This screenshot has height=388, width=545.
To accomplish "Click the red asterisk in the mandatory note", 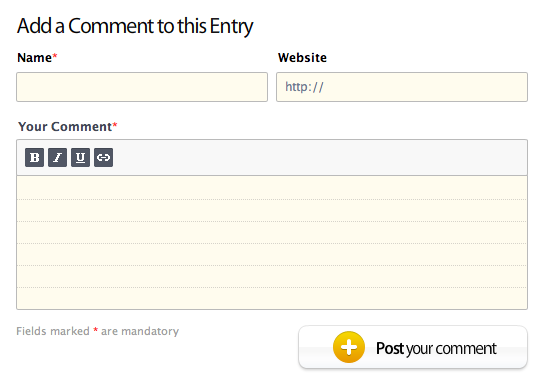I will [x=96, y=330].
